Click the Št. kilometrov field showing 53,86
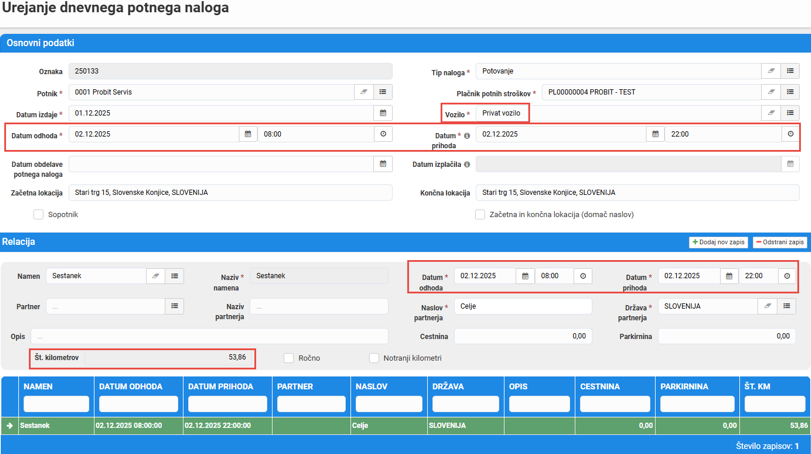The height and width of the screenshot is (454, 811). 168,358
